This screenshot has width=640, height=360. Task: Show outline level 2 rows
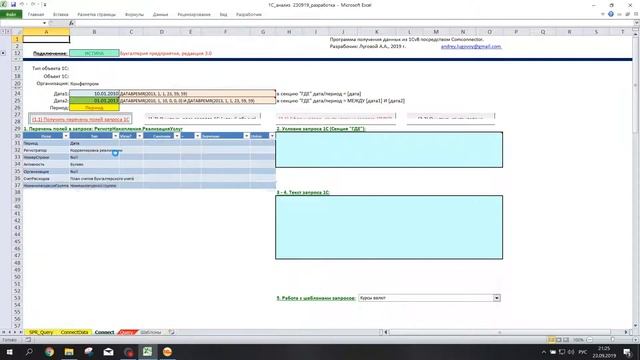point(9,31)
